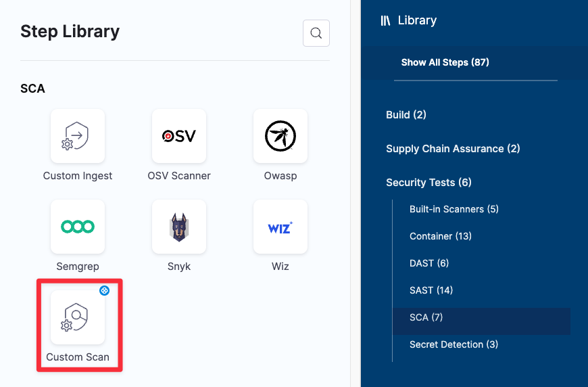The width and height of the screenshot is (588, 387).
Task: Open Secret Detection (3) subcategory
Action: click(454, 344)
